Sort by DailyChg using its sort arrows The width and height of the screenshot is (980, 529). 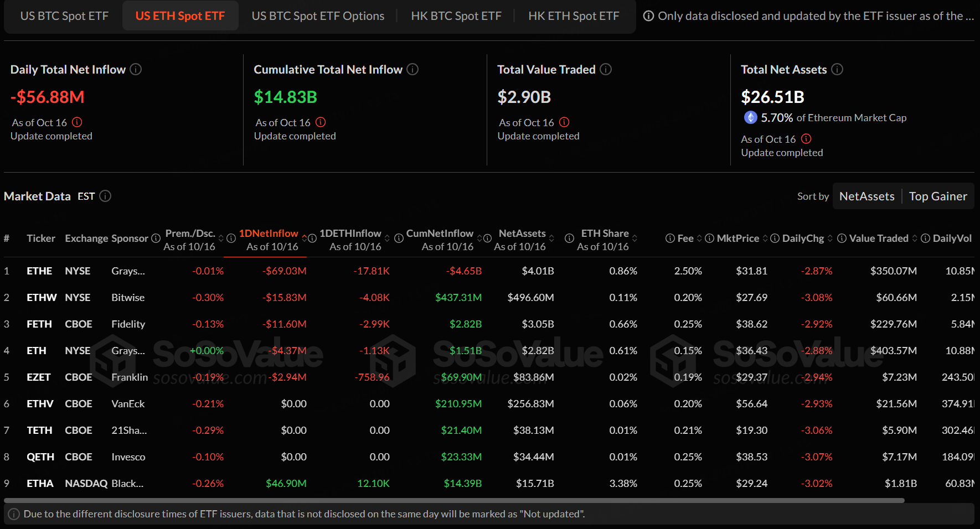(x=830, y=238)
